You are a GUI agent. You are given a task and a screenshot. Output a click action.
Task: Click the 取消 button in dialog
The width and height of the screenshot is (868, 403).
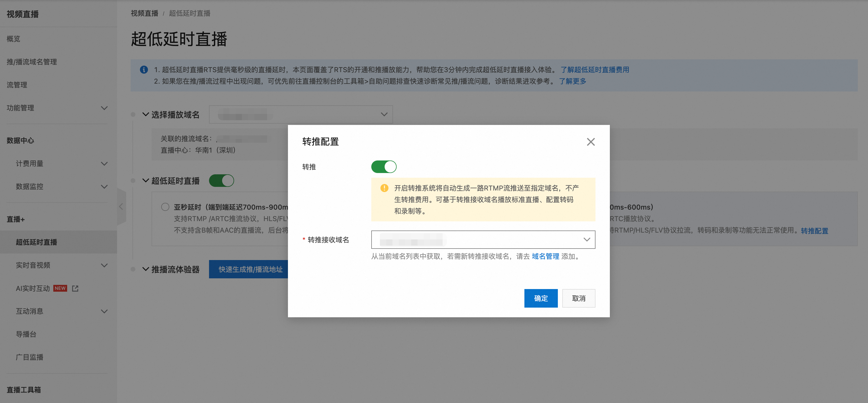(x=578, y=298)
